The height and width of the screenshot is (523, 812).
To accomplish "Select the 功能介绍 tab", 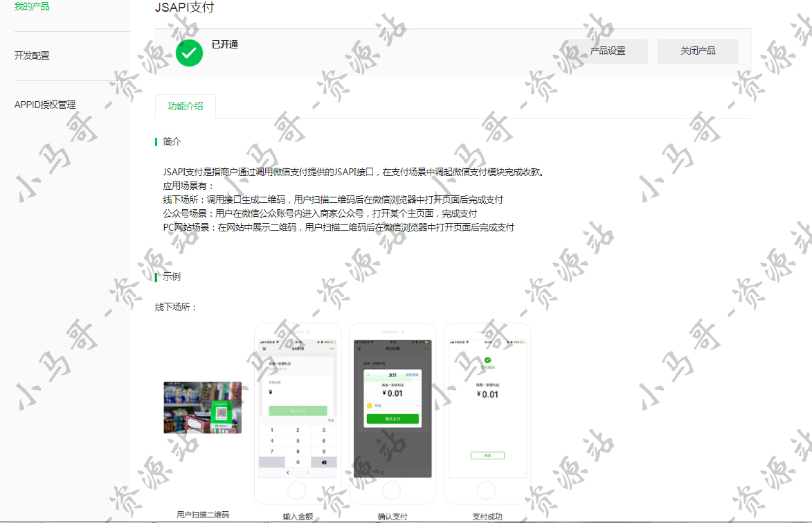I will coord(186,106).
